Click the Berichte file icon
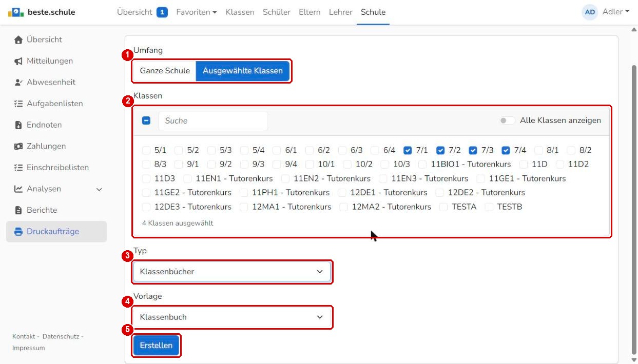 pos(18,210)
